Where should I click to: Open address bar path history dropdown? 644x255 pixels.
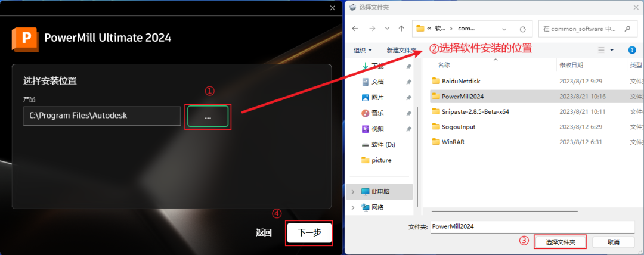point(504,29)
